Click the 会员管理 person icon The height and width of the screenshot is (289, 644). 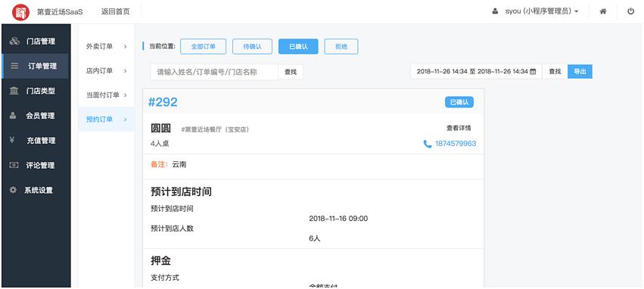[x=14, y=116]
